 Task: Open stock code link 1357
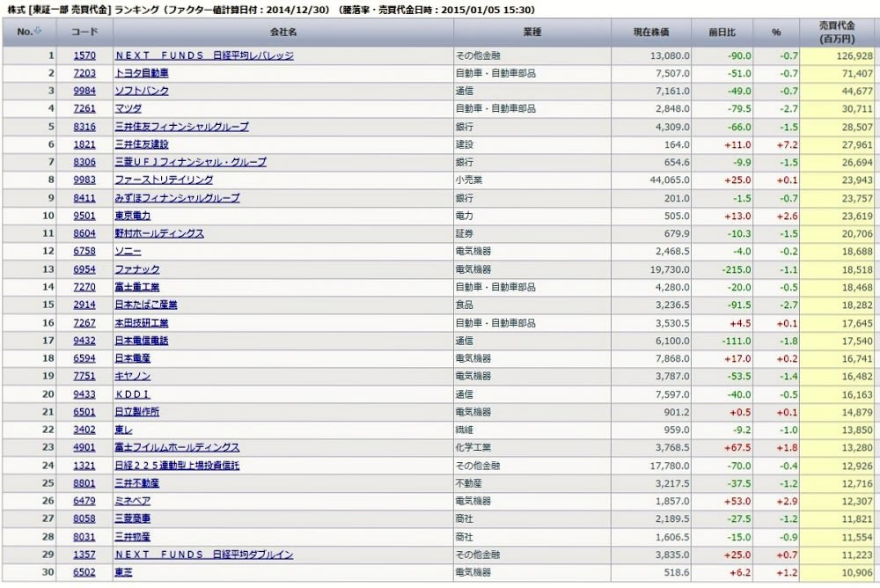[x=84, y=555]
